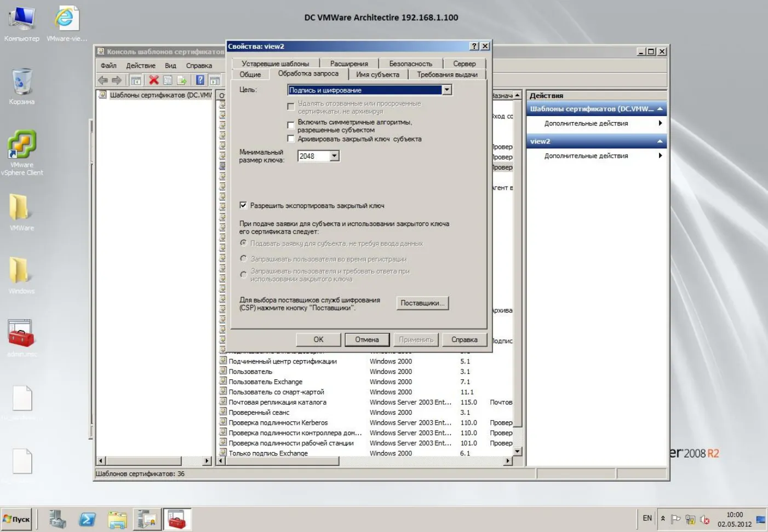Screen dimensions: 768x532
Task: Check Включить симметричные алгоритмы option
Action: tap(291, 125)
